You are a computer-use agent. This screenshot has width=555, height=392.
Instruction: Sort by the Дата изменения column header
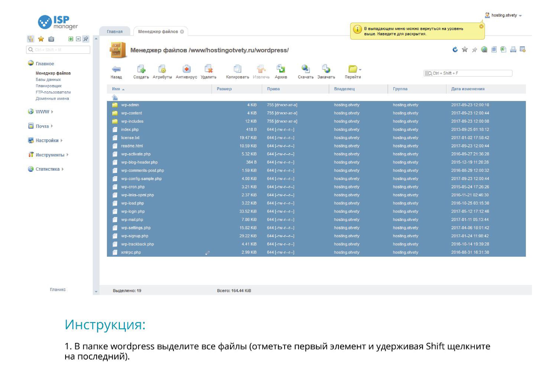click(486, 89)
